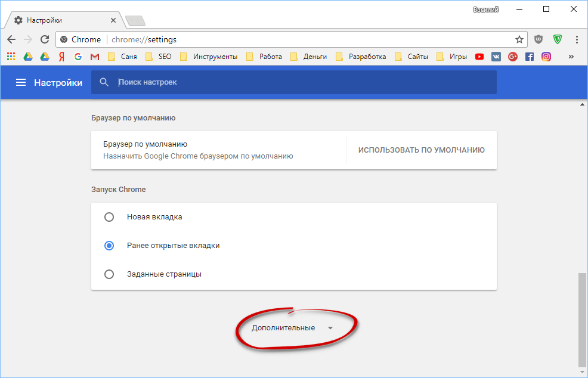Open the Facebook bookmark icon

click(x=530, y=57)
